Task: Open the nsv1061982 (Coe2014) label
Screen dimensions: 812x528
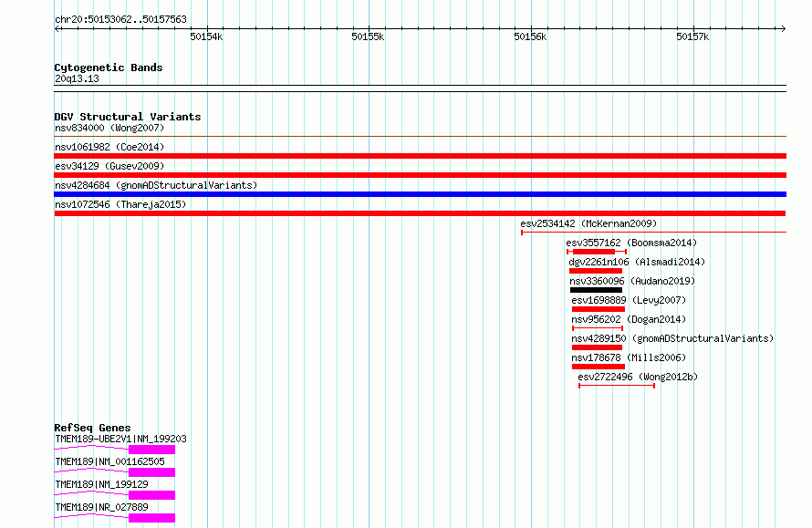Action: pyautogui.click(x=109, y=147)
